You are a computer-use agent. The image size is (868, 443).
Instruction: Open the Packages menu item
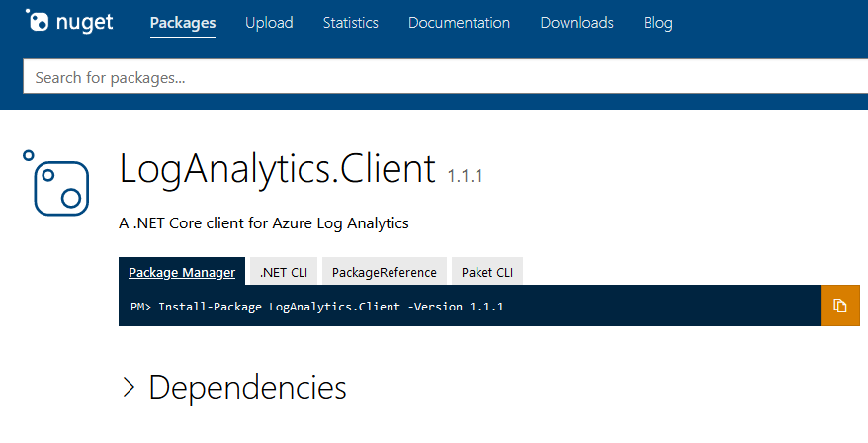[183, 23]
